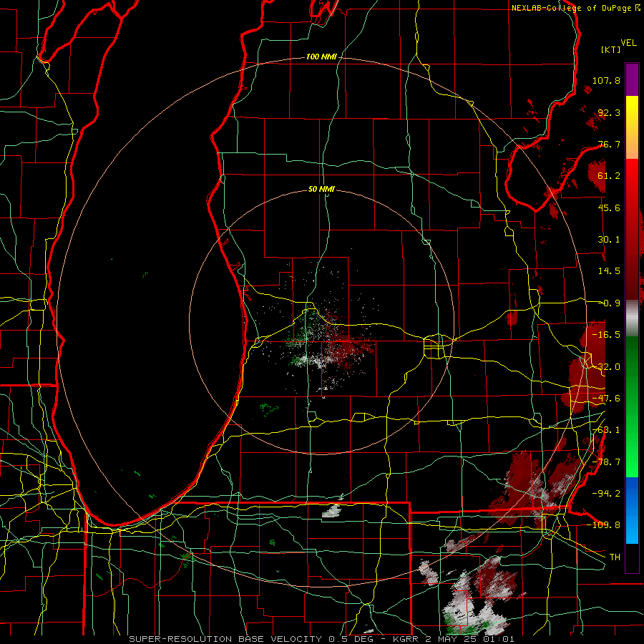This screenshot has width=644, height=644.
Task: Click the 61.2 value on velocity scale
Action: click(609, 176)
